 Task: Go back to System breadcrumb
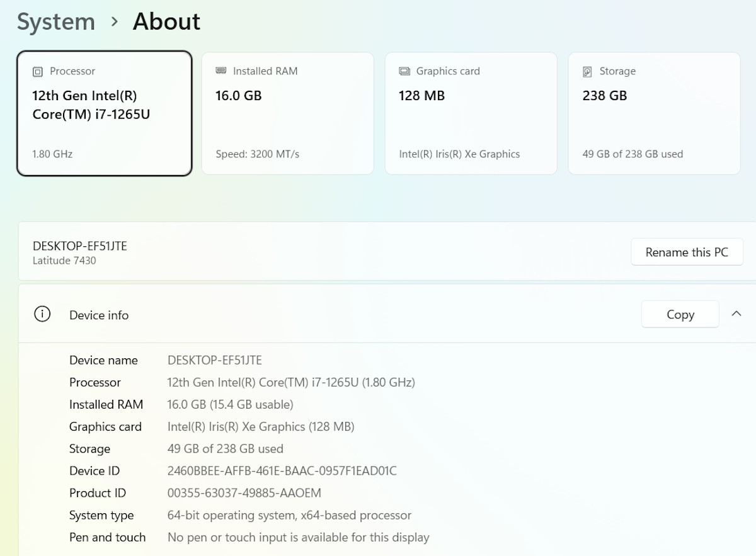coord(56,22)
